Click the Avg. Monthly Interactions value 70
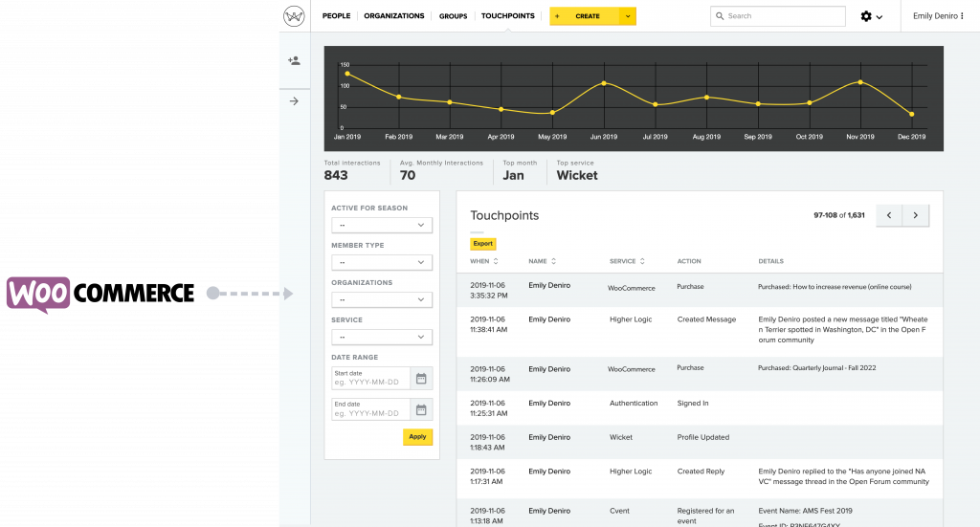980x527 pixels. coord(408,175)
